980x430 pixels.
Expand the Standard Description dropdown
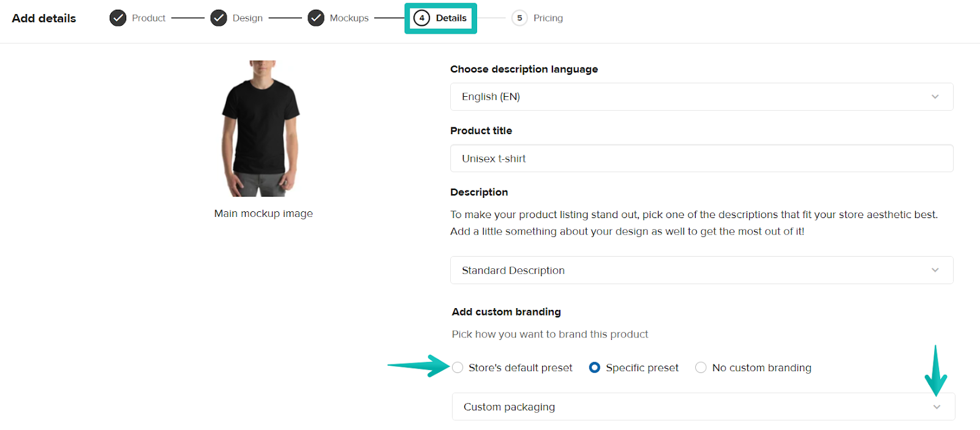click(701, 270)
